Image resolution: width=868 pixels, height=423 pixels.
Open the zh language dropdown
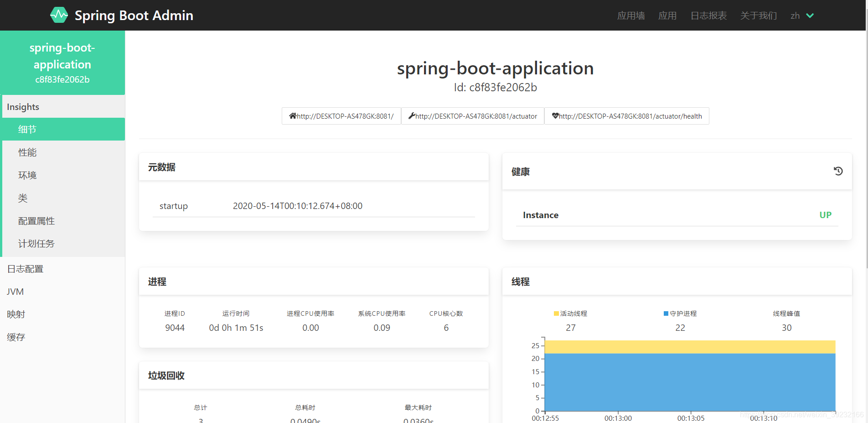click(x=802, y=16)
